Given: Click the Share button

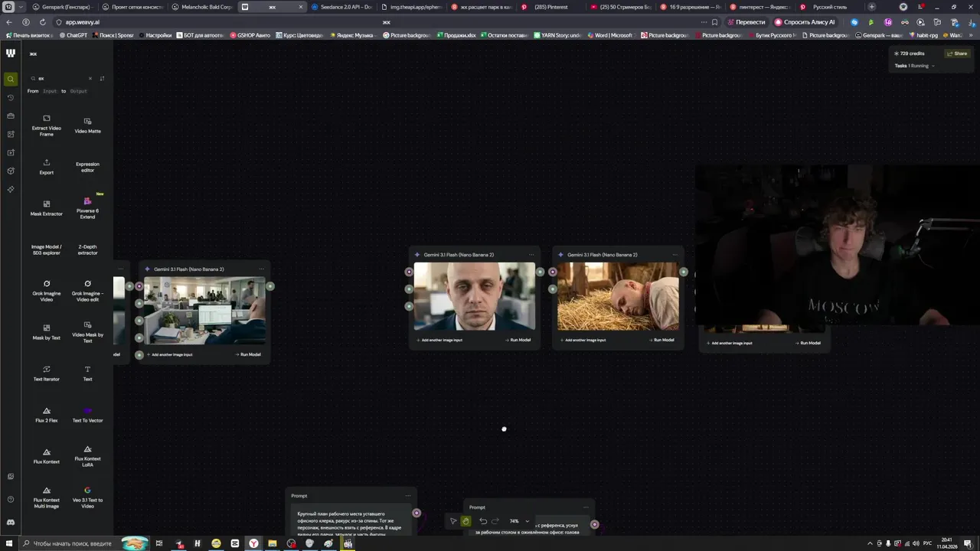Looking at the screenshot, I should pos(956,54).
